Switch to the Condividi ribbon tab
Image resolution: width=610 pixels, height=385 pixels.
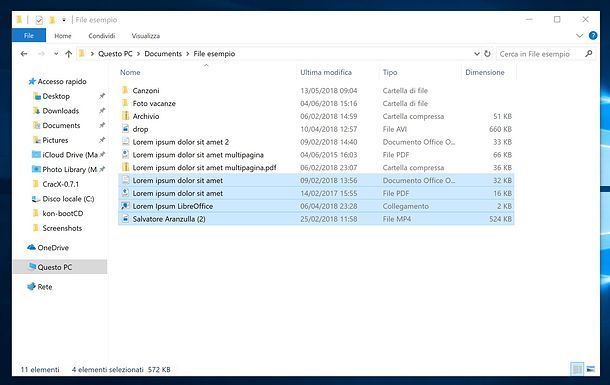click(102, 36)
